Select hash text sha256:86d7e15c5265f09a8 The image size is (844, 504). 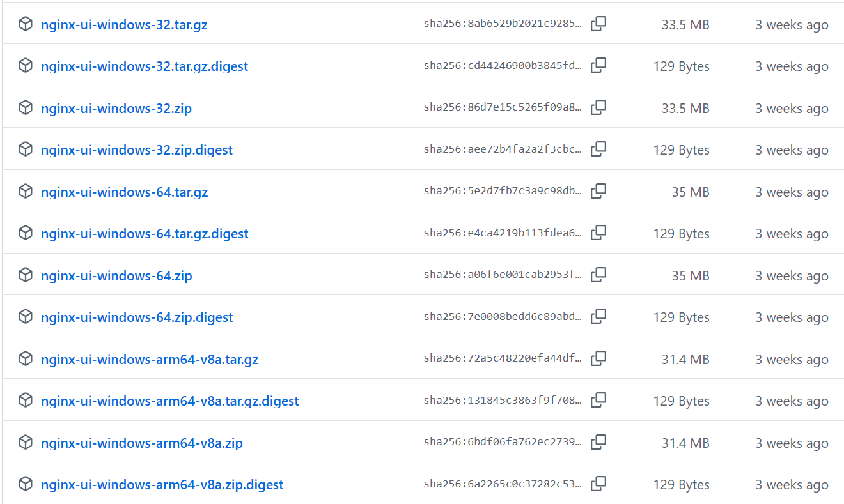pos(503,107)
